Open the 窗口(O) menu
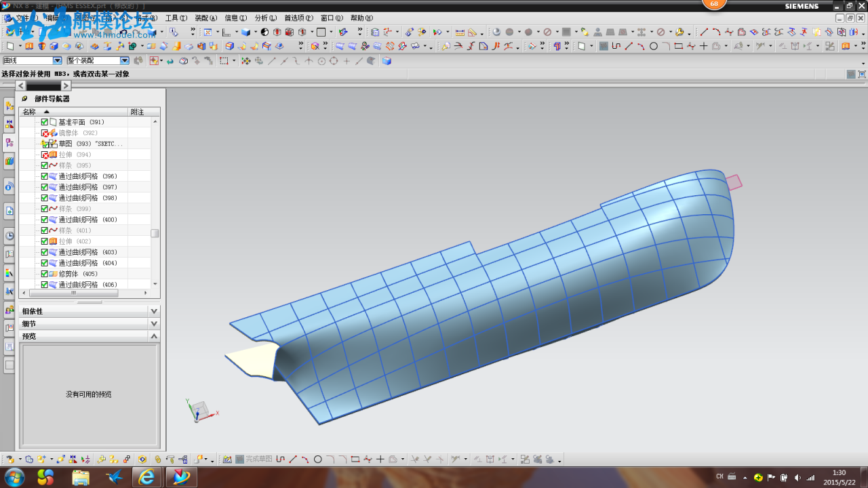Image resolution: width=868 pixels, height=488 pixels. coord(332,18)
